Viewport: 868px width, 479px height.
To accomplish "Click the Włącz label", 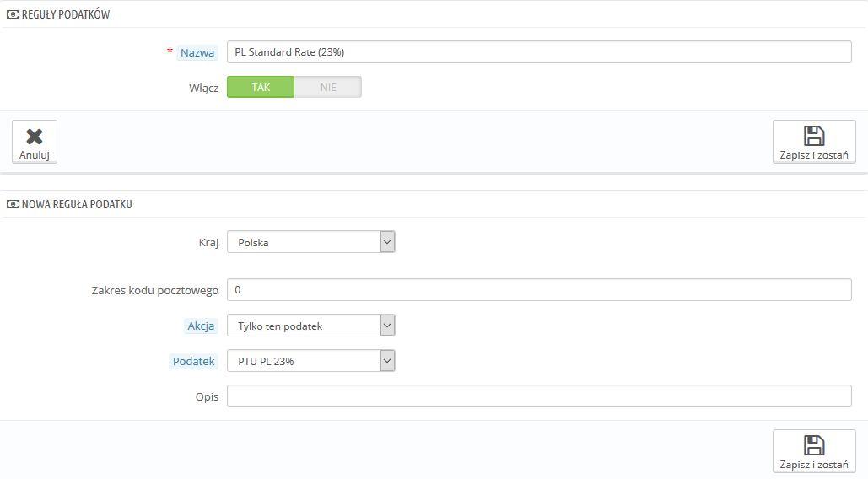I will pyautogui.click(x=203, y=87).
